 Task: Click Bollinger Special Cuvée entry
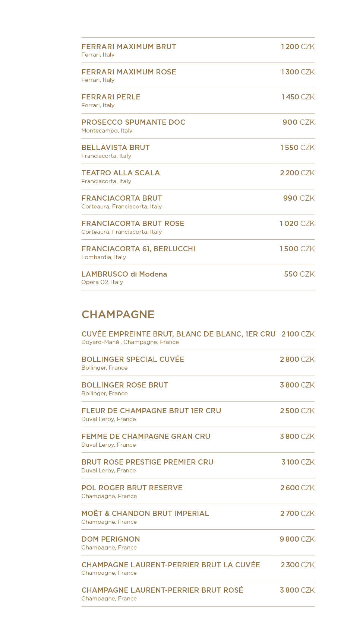[198, 363]
